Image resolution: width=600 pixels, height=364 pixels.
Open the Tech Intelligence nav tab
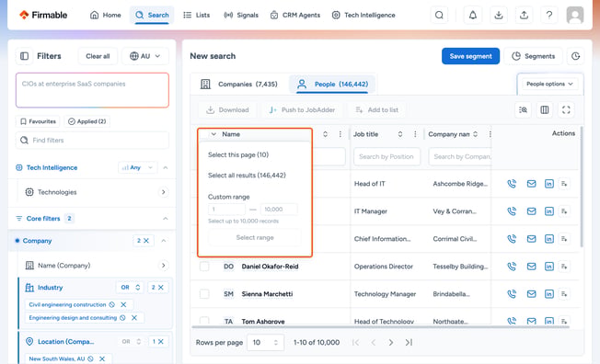pyautogui.click(x=363, y=16)
